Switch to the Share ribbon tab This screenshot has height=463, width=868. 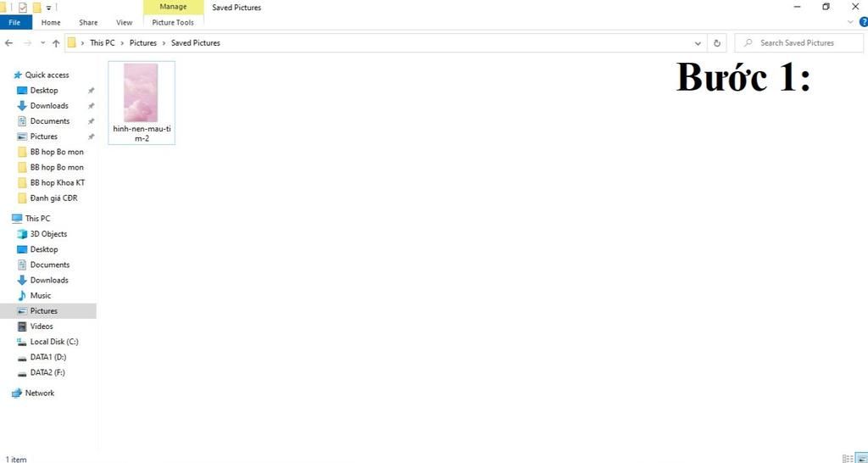[x=88, y=23]
